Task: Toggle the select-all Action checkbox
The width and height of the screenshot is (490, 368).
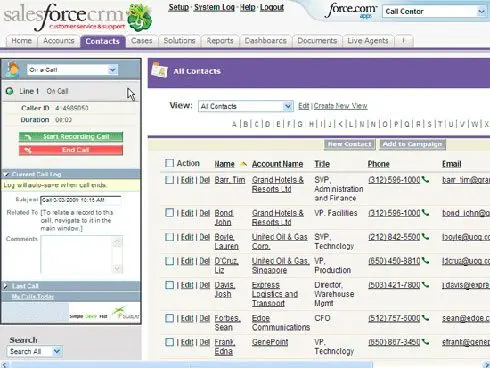Action: pos(169,163)
